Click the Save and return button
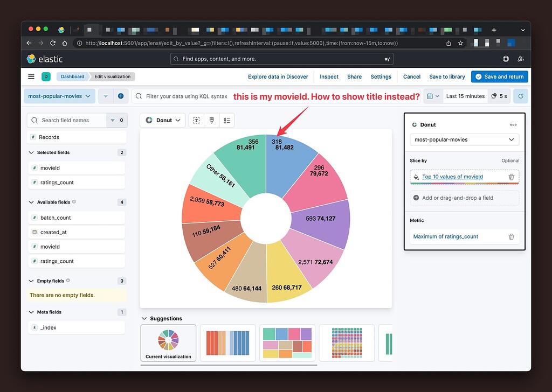The image size is (552, 392). (499, 76)
